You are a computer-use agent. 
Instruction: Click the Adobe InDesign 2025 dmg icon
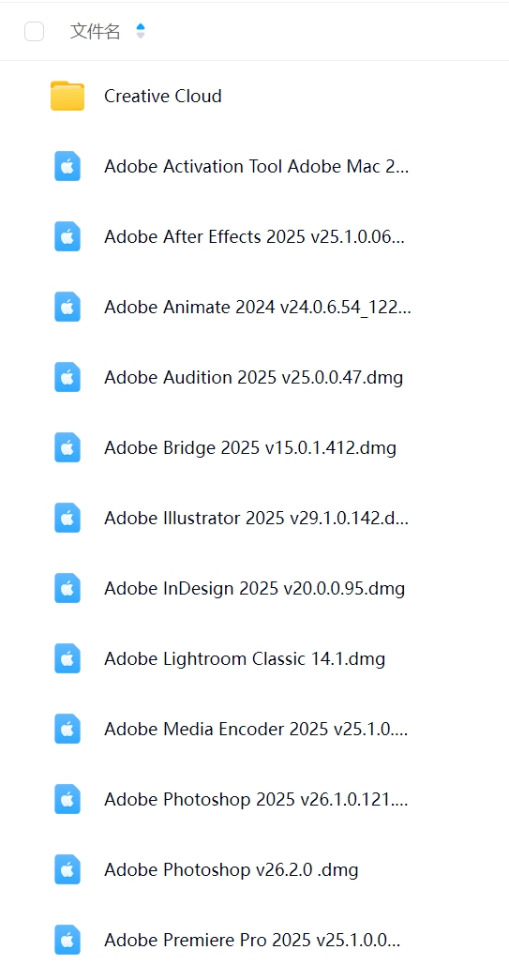point(67,588)
